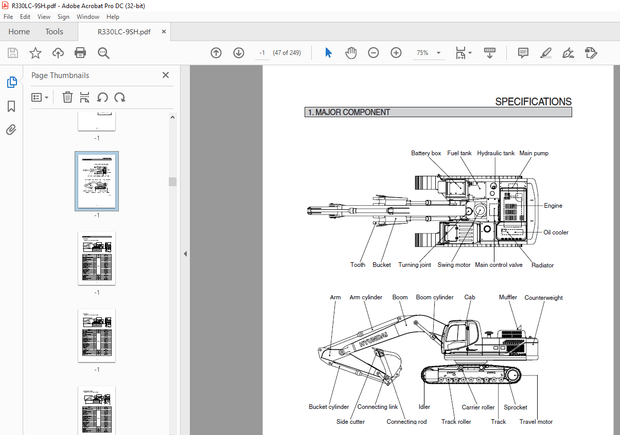Go to previous page with up arrow

point(216,53)
